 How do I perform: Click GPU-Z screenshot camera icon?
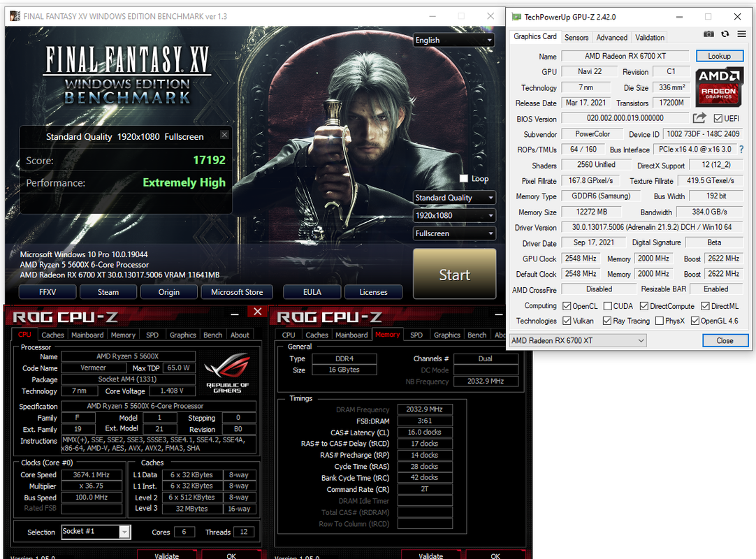coord(708,34)
